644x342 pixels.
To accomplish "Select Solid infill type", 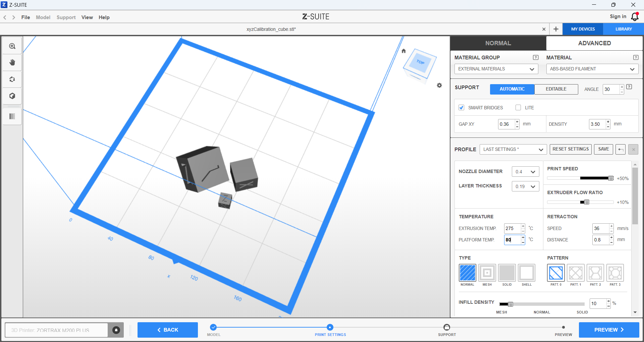I will (507, 273).
